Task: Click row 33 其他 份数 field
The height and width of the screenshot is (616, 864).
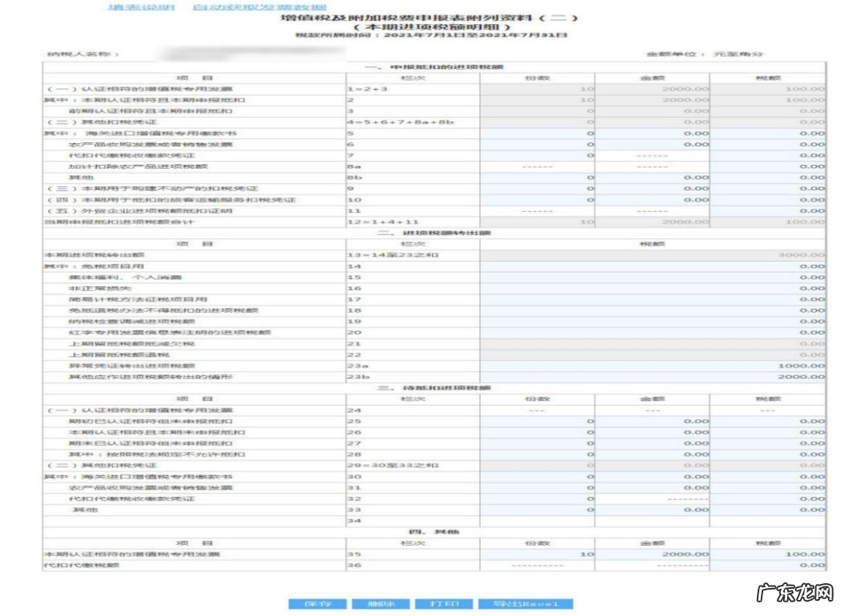Action: point(538,510)
